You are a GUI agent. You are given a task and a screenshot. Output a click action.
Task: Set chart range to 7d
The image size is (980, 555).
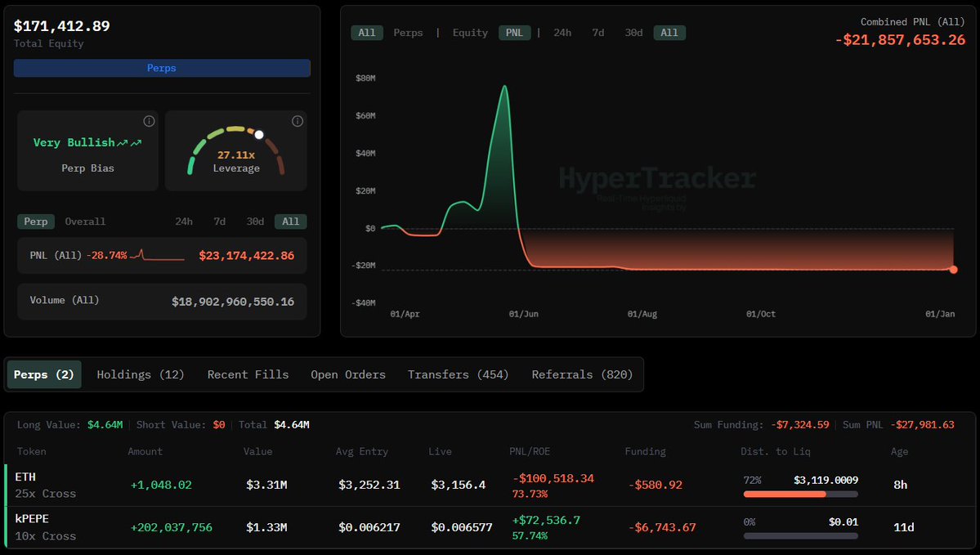[598, 33]
